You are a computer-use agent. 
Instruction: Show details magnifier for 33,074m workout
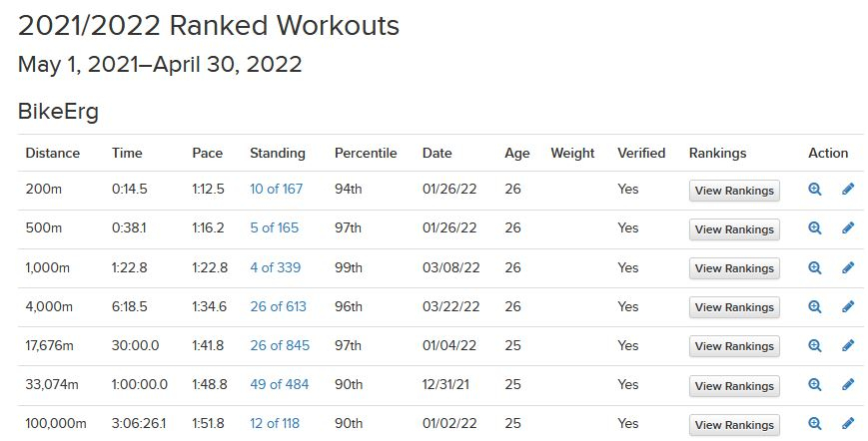click(x=814, y=385)
